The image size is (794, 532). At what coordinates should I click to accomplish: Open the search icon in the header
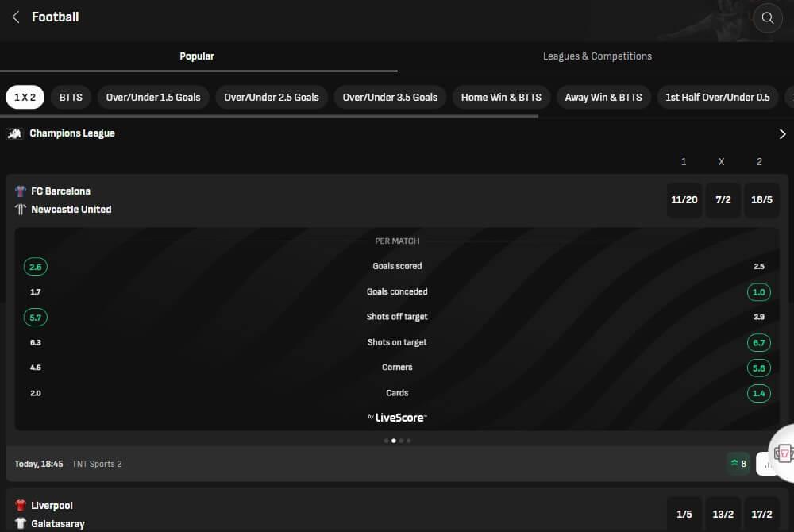(x=767, y=17)
